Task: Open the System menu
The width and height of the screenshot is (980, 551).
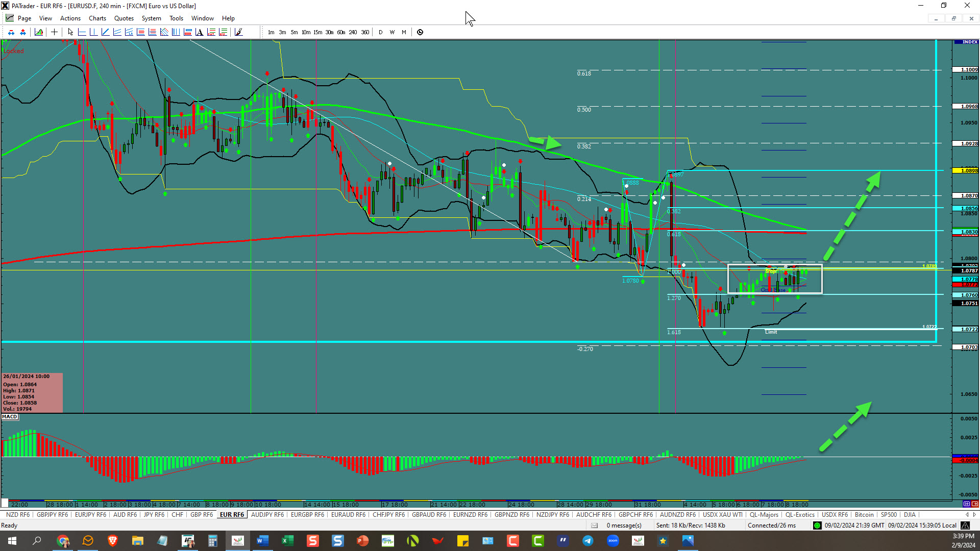Action: point(151,18)
